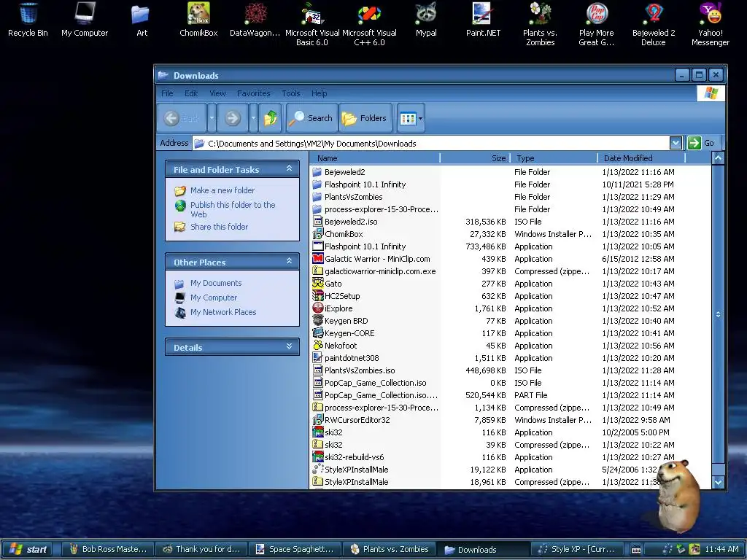Switch to Style XP taskbar window

pyautogui.click(x=578, y=549)
